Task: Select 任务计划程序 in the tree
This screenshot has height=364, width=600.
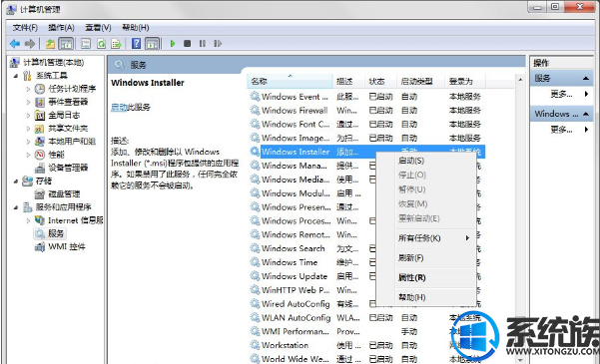Action: pyautogui.click(x=72, y=89)
